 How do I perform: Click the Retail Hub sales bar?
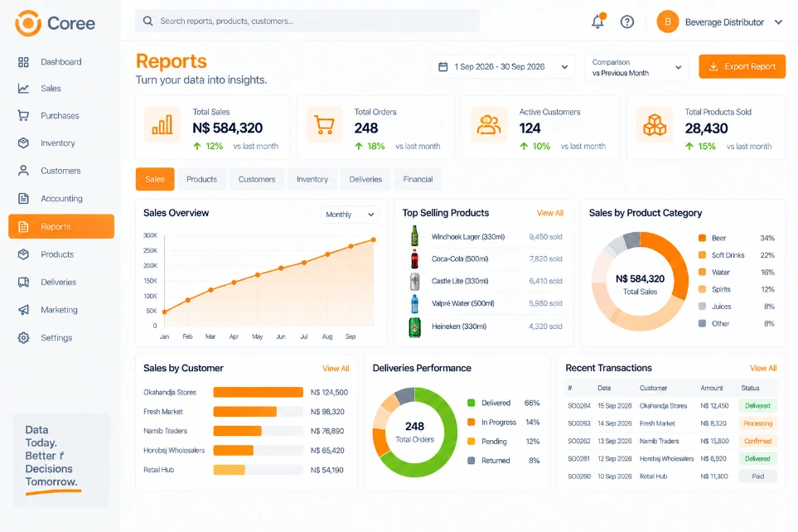[229, 470]
